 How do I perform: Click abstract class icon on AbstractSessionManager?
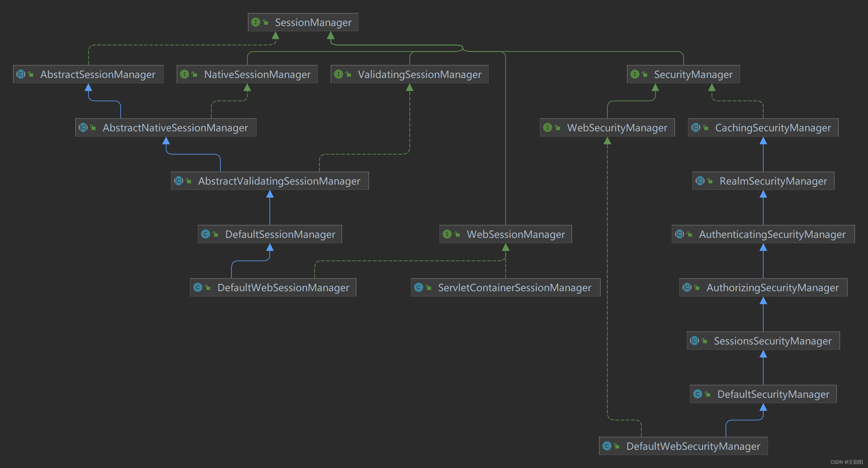21,74
